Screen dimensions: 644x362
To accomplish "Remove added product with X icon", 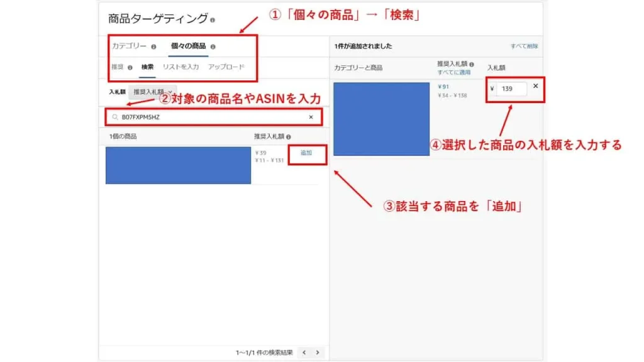I will pos(536,86).
